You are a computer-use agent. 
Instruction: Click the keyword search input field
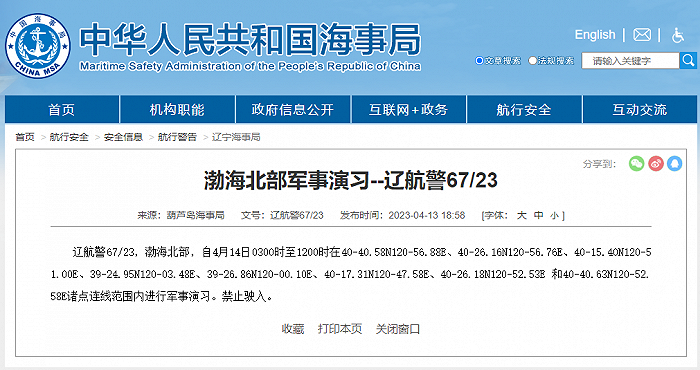pos(630,61)
